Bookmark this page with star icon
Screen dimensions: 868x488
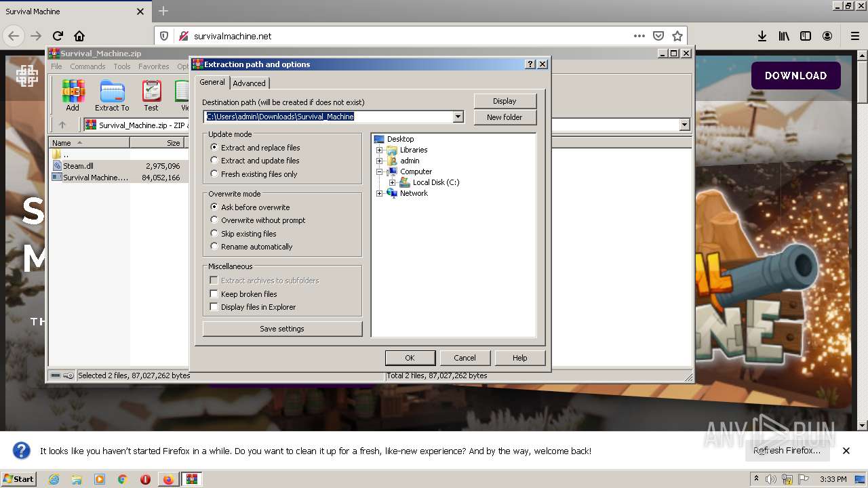point(677,36)
